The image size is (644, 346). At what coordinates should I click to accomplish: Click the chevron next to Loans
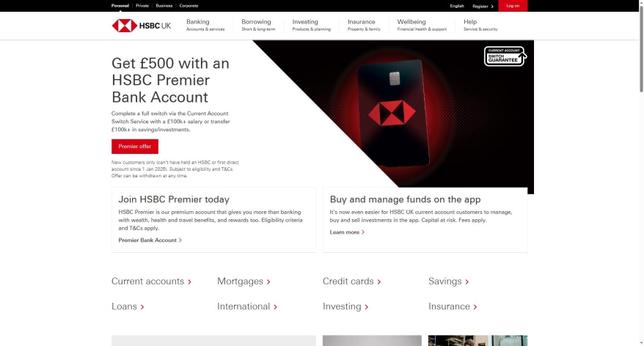coord(142,307)
